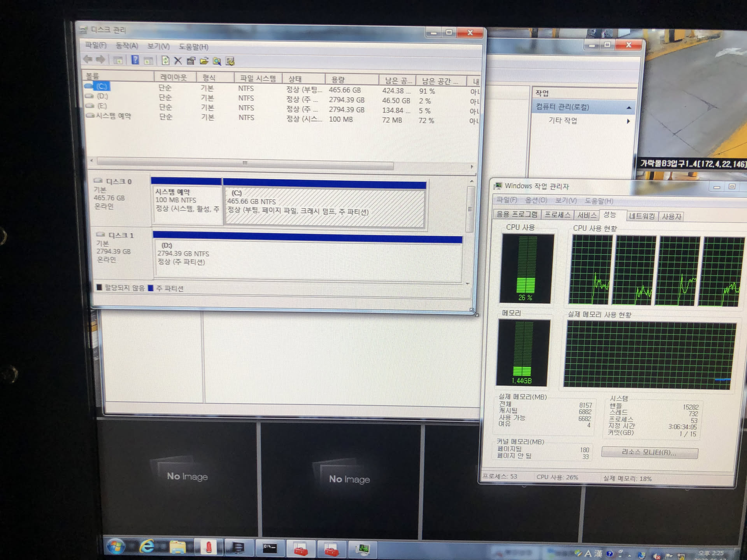
Task: Click the folder search magnifier icon
Action: tap(217, 61)
